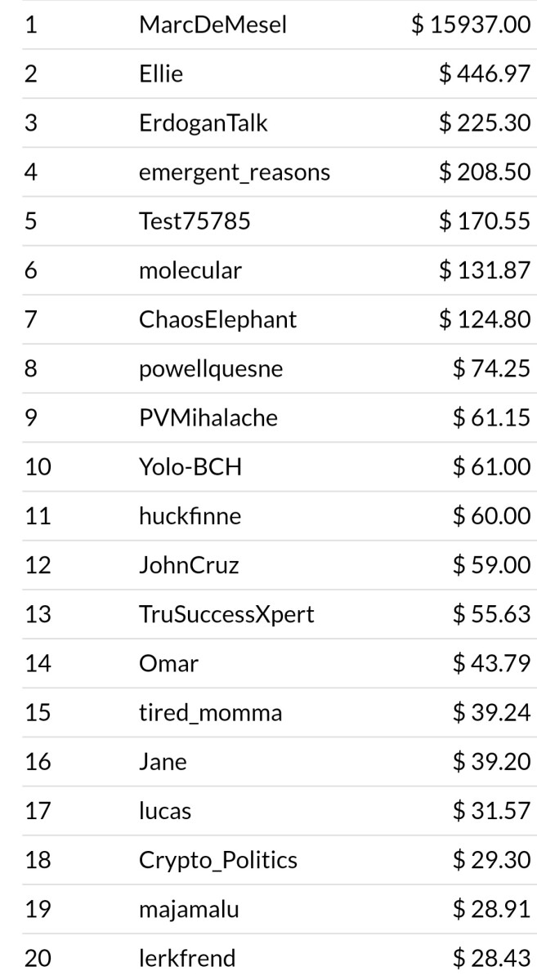The height and width of the screenshot is (980, 537).
Task: Select the huckfinne username
Action: pos(190,516)
